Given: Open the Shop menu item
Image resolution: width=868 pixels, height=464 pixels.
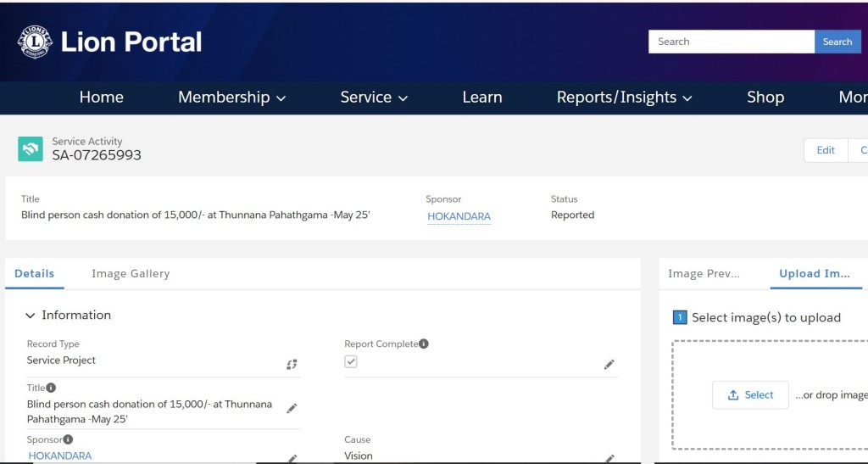Looking at the screenshot, I should point(765,98).
